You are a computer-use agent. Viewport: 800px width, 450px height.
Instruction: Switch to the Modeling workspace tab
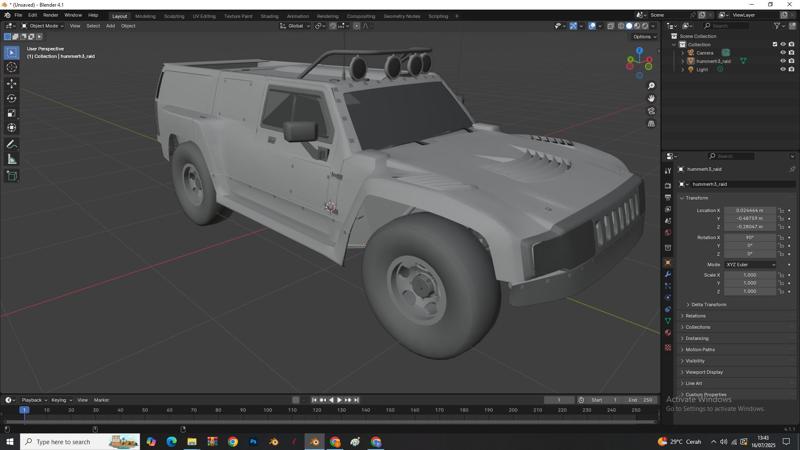coord(145,16)
